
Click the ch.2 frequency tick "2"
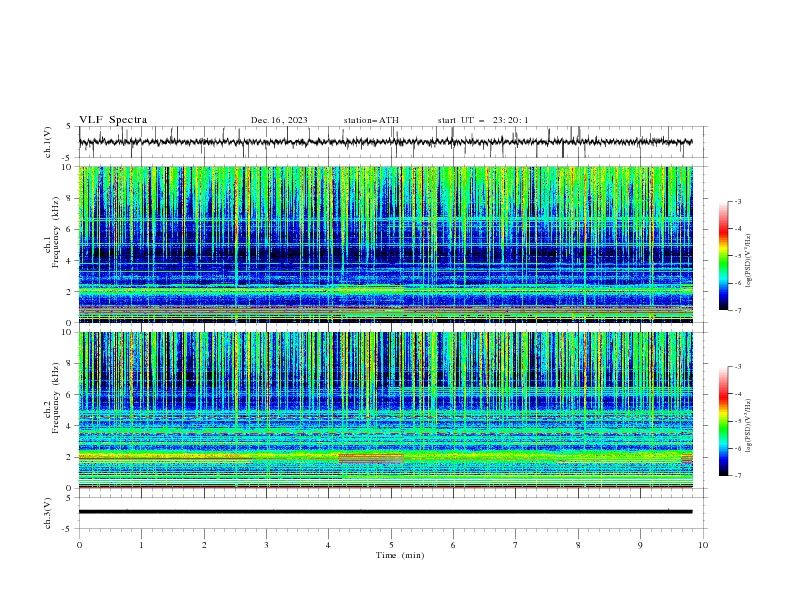click(70, 457)
